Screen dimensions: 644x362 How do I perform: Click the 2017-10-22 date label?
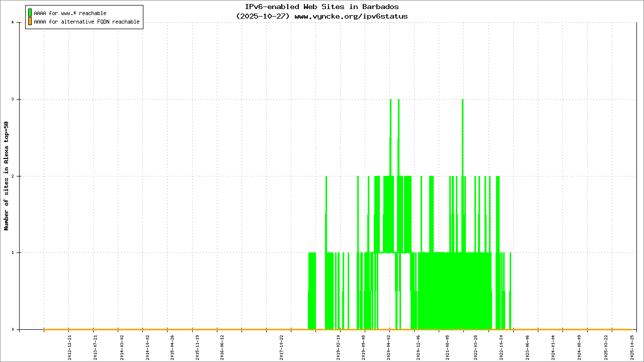pyautogui.click(x=282, y=346)
